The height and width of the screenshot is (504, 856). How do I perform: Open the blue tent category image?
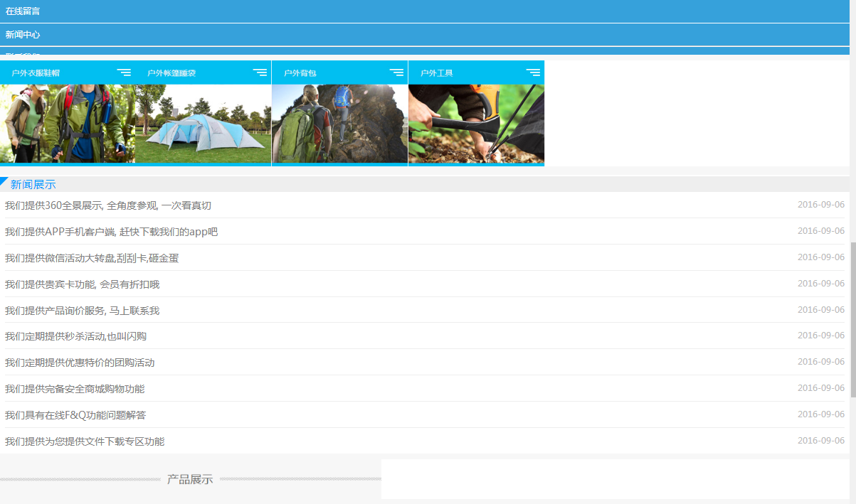(204, 124)
